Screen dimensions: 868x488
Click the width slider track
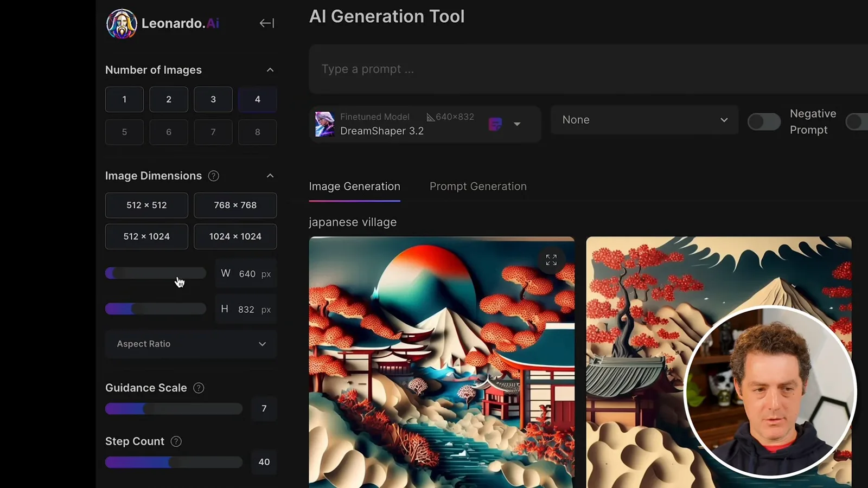(156, 273)
